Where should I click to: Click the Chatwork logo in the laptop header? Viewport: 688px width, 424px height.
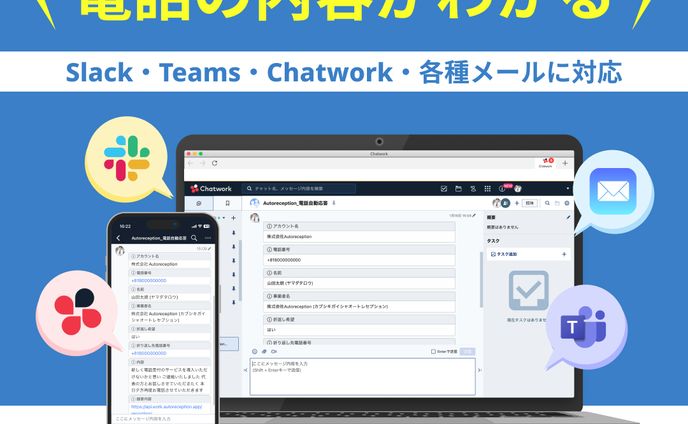tap(211, 189)
